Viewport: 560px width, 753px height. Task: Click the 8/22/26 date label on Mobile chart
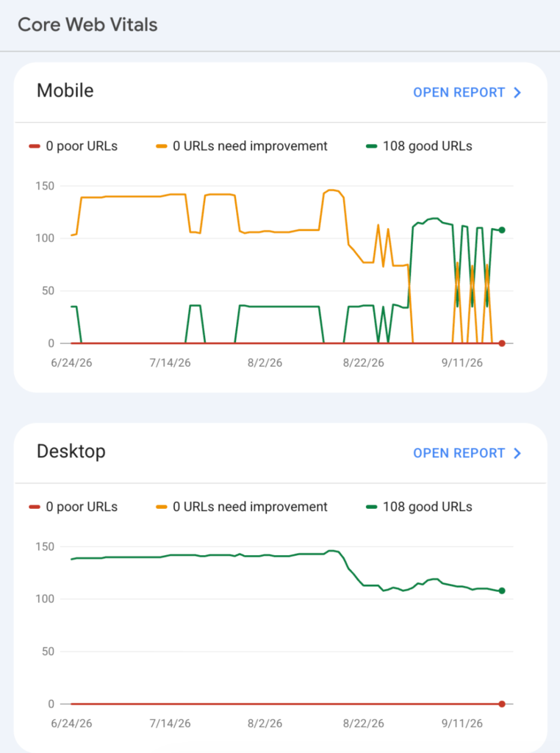[x=363, y=363]
